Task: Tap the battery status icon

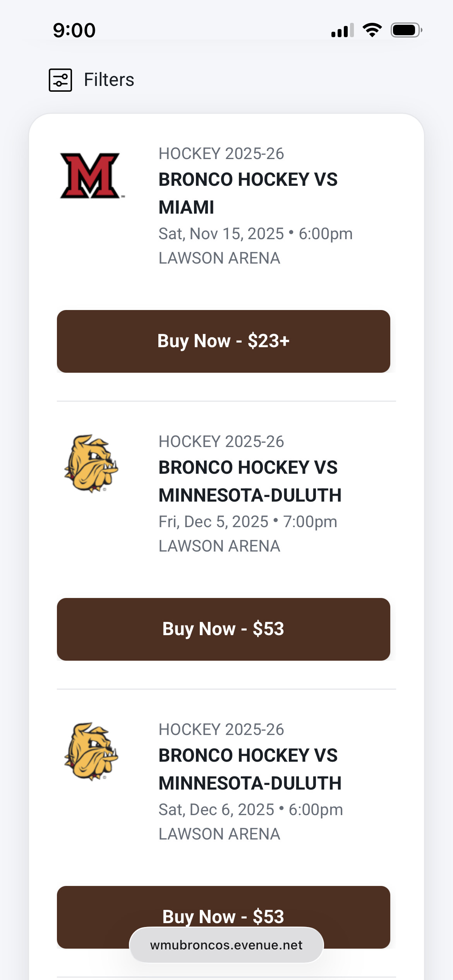Action: (406, 30)
